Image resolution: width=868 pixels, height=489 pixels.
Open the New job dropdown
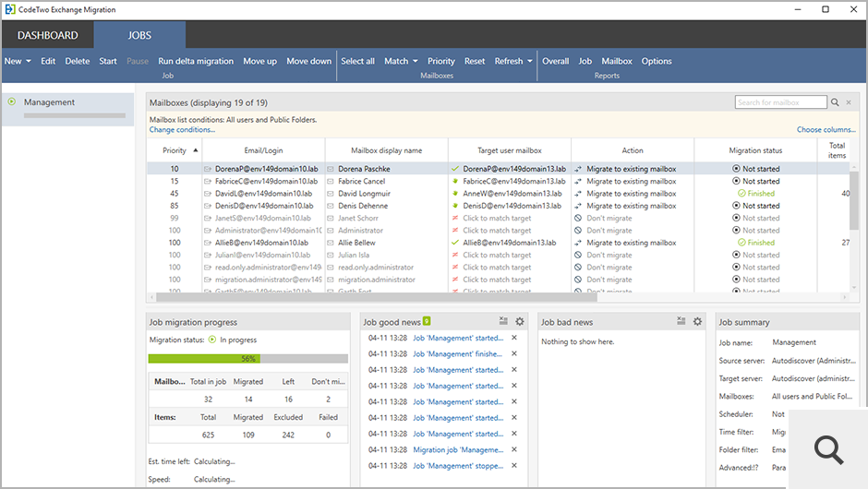coord(18,61)
